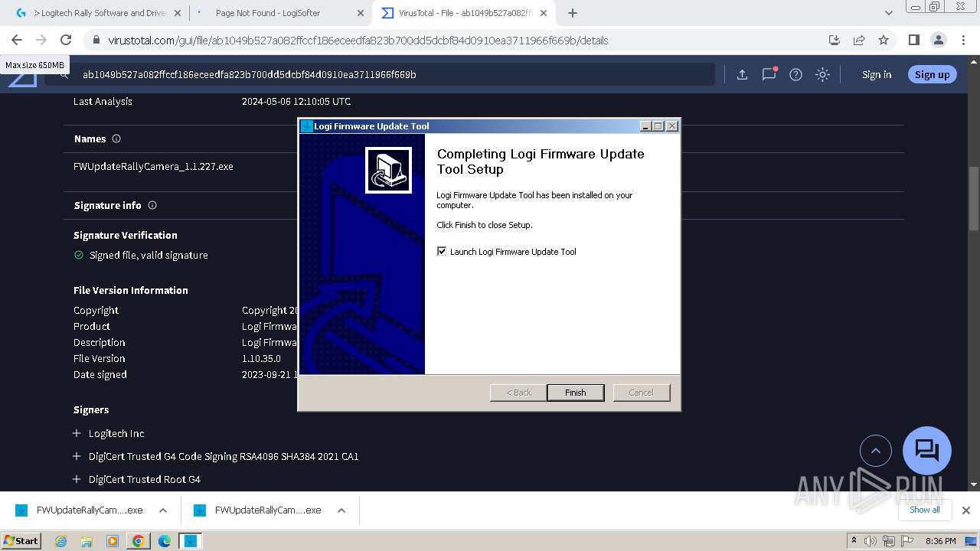Image resolution: width=980 pixels, height=551 pixels.
Task: Close the downloads bar
Action: (966, 510)
